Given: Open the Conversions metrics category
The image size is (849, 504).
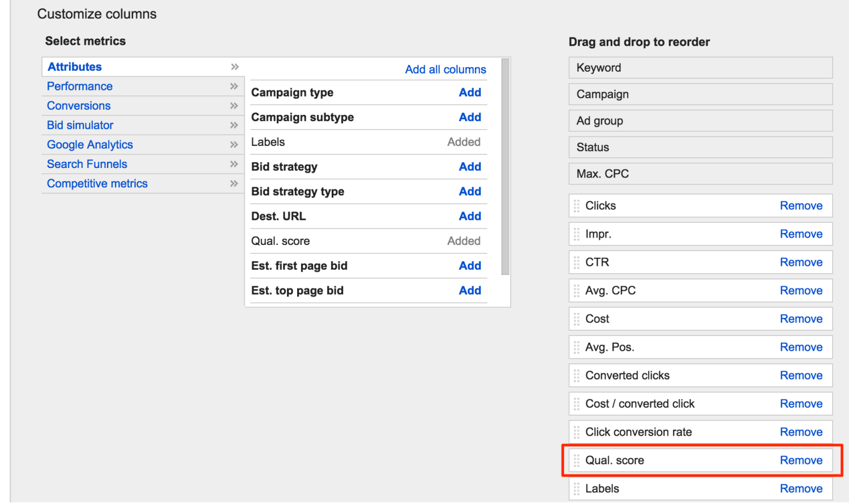Looking at the screenshot, I should coord(79,106).
